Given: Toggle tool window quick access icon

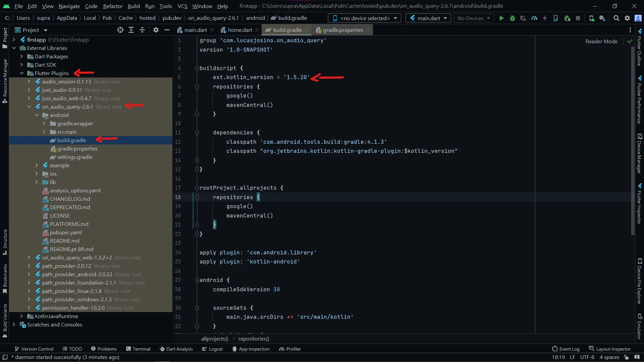Looking at the screenshot, I should (5, 357).
